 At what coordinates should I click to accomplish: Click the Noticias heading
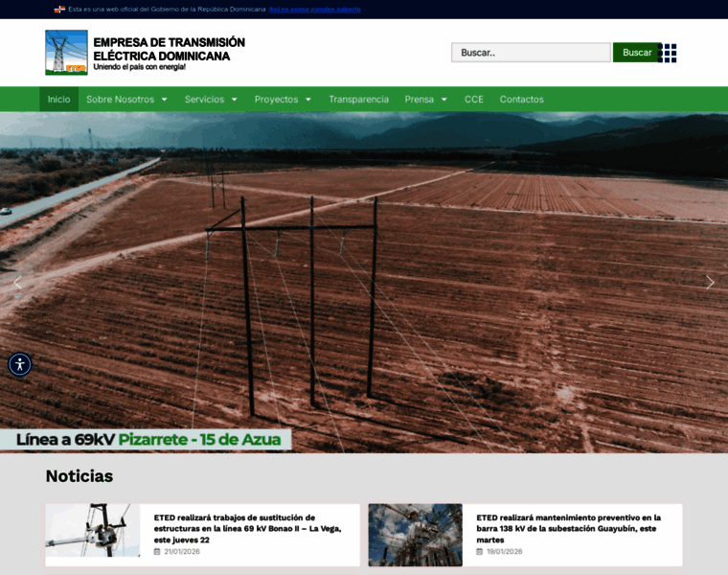point(80,476)
